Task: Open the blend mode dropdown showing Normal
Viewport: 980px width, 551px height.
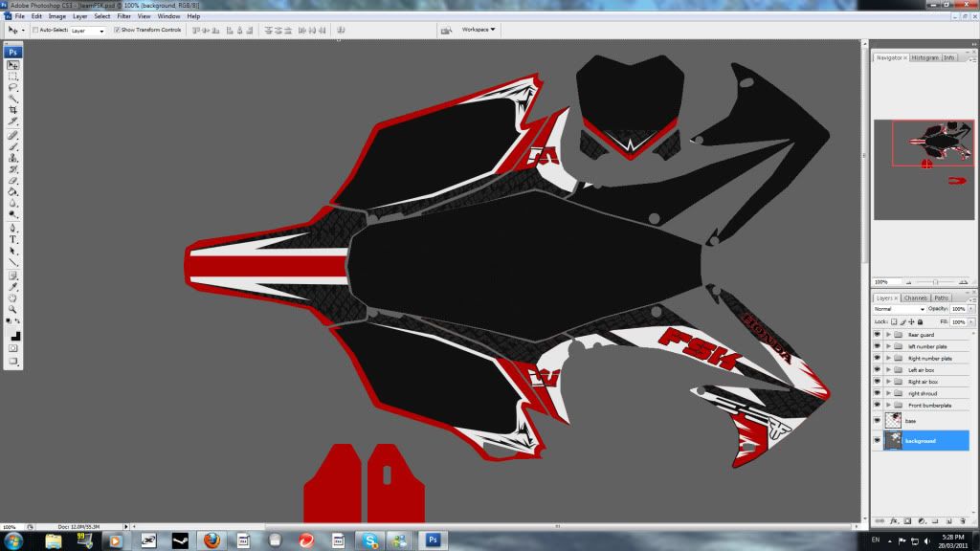Action: click(x=900, y=309)
